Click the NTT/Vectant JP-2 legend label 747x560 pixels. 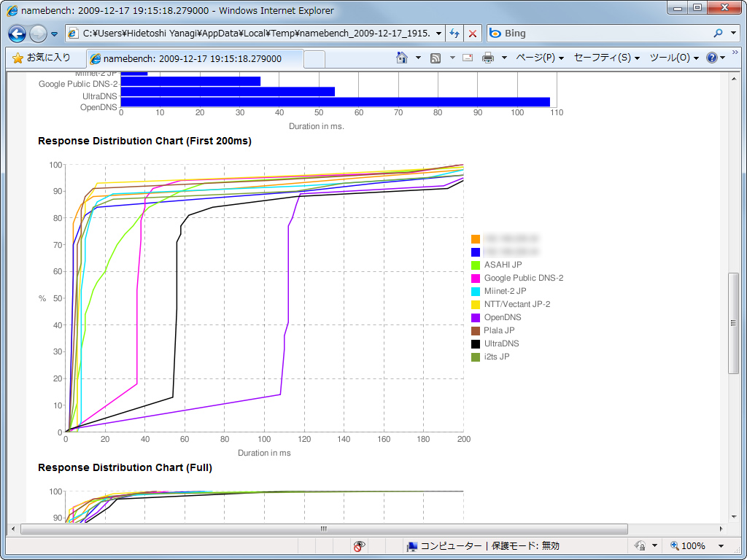pyautogui.click(x=517, y=304)
